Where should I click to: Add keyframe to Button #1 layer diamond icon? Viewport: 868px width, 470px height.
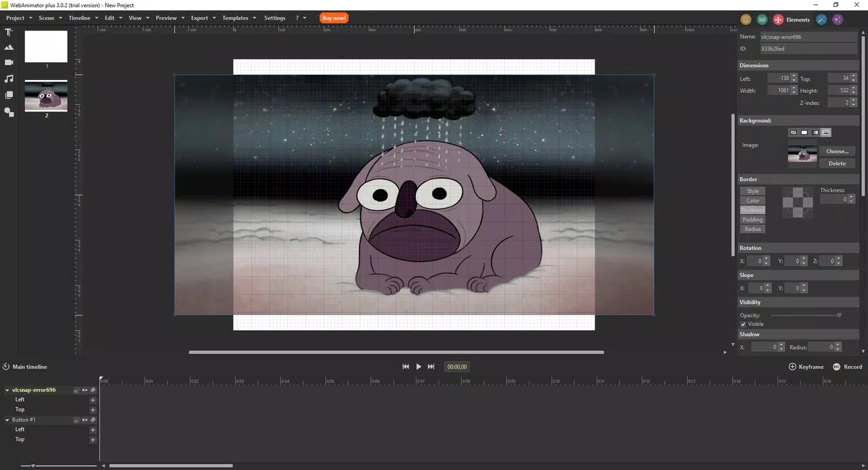tap(93, 419)
